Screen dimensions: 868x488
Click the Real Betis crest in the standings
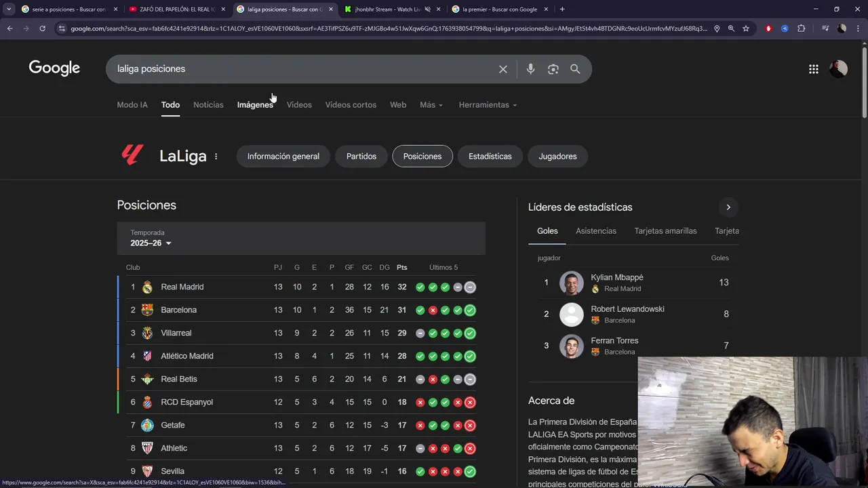pyautogui.click(x=147, y=379)
